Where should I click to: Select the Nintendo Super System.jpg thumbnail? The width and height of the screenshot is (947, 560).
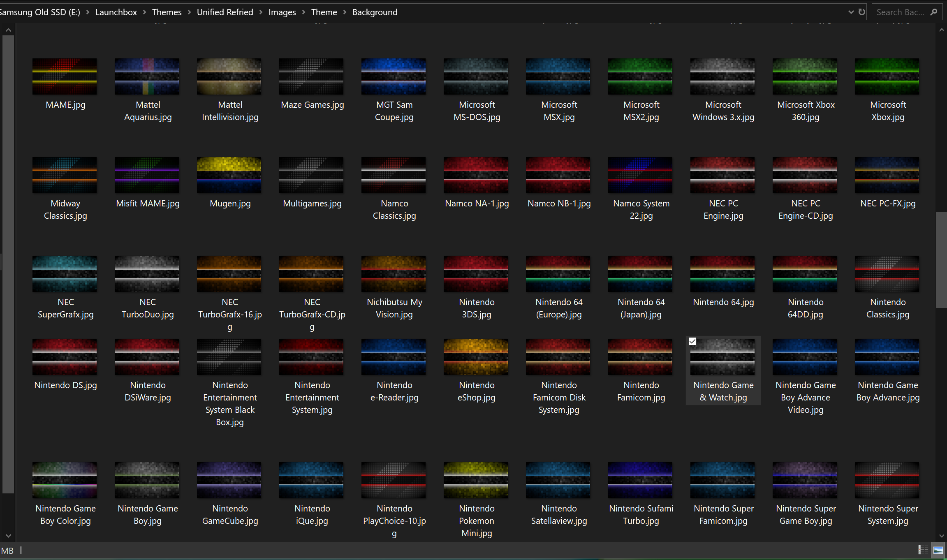coord(887,480)
